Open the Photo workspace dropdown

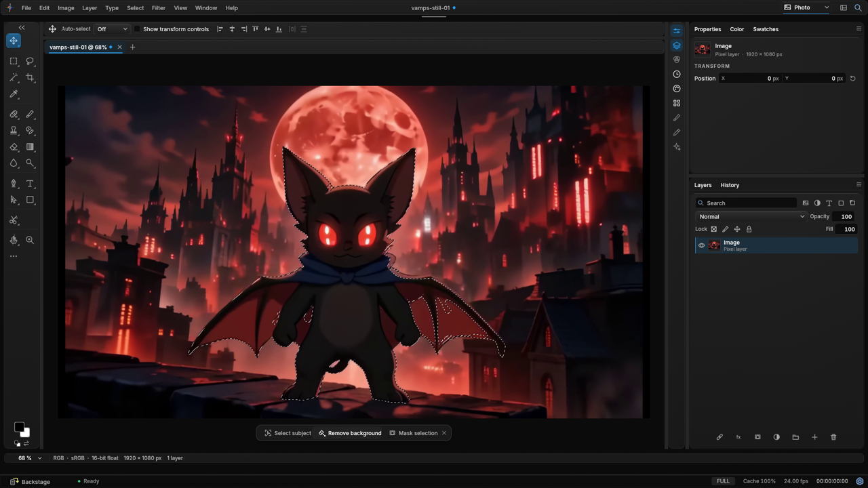[806, 7]
